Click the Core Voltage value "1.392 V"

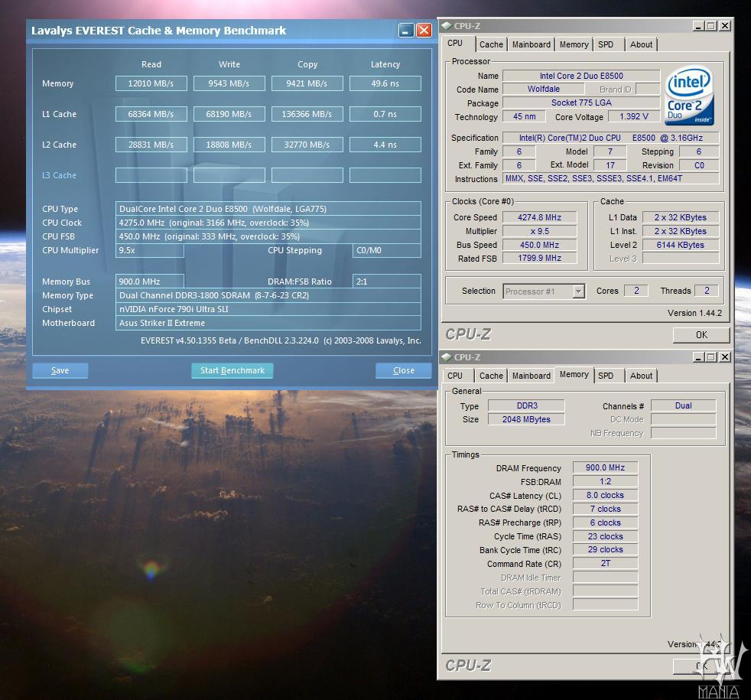point(634,116)
